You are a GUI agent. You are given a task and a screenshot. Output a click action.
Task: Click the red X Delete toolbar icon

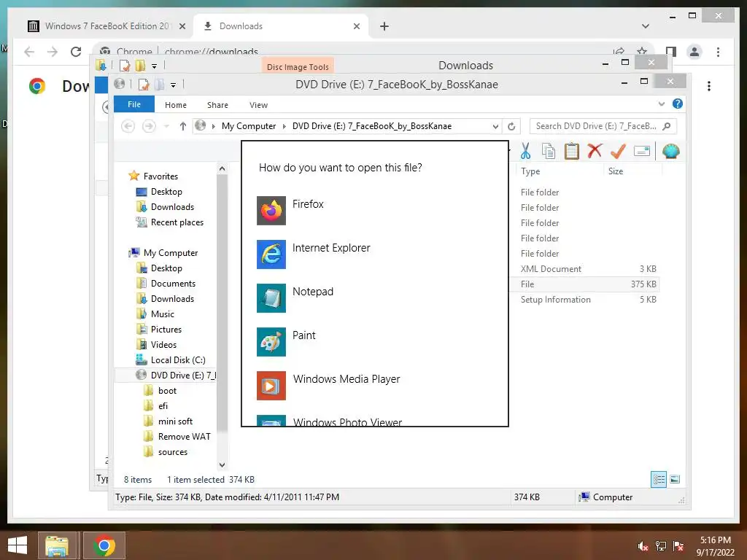[595, 151]
